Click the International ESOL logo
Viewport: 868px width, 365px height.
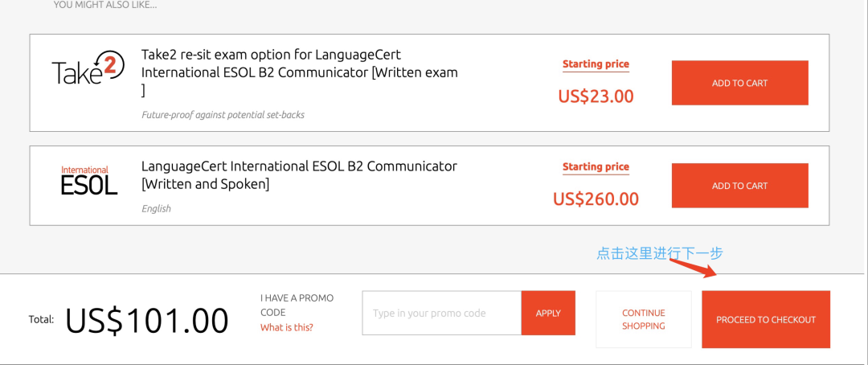[x=89, y=180]
